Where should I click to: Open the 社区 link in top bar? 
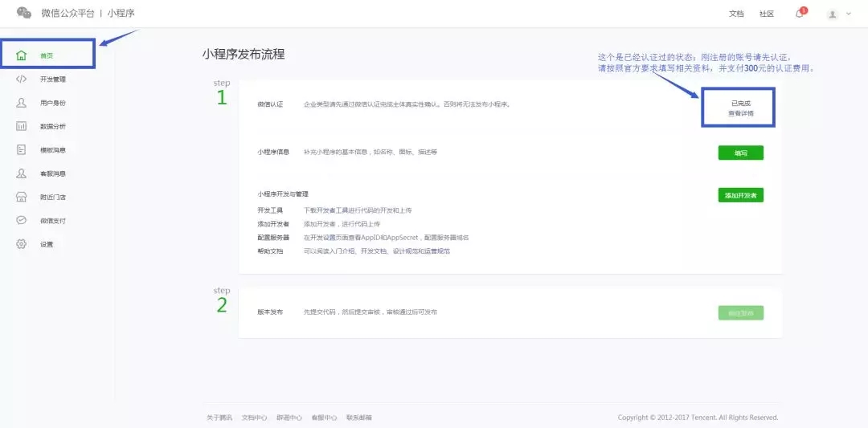click(x=767, y=14)
